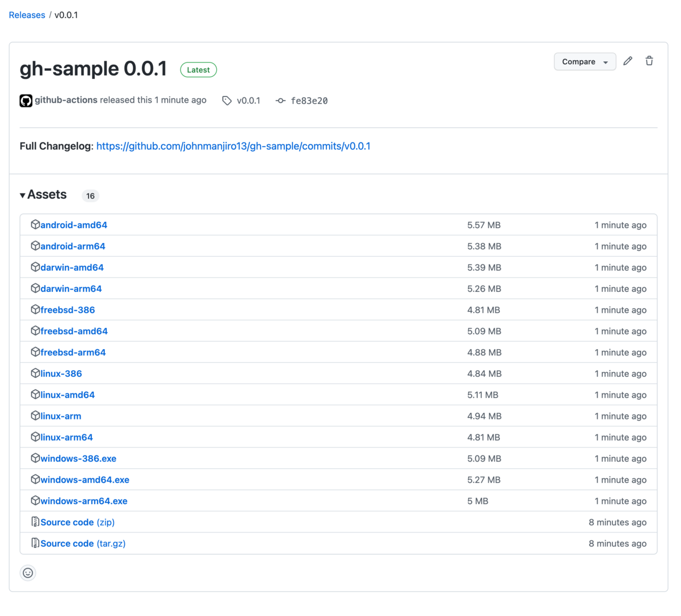Download the freebsd-386 asset
This screenshot has height=616, width=681.
click(x=68, y=309)
